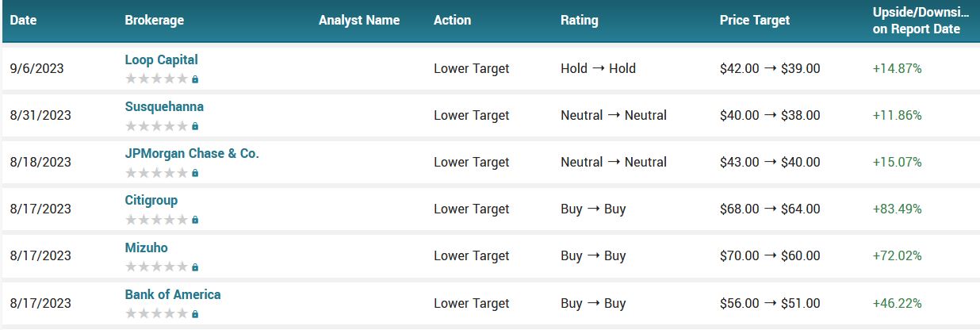Open the Bank of America link
980x330 pixels.
coord(173,294)
